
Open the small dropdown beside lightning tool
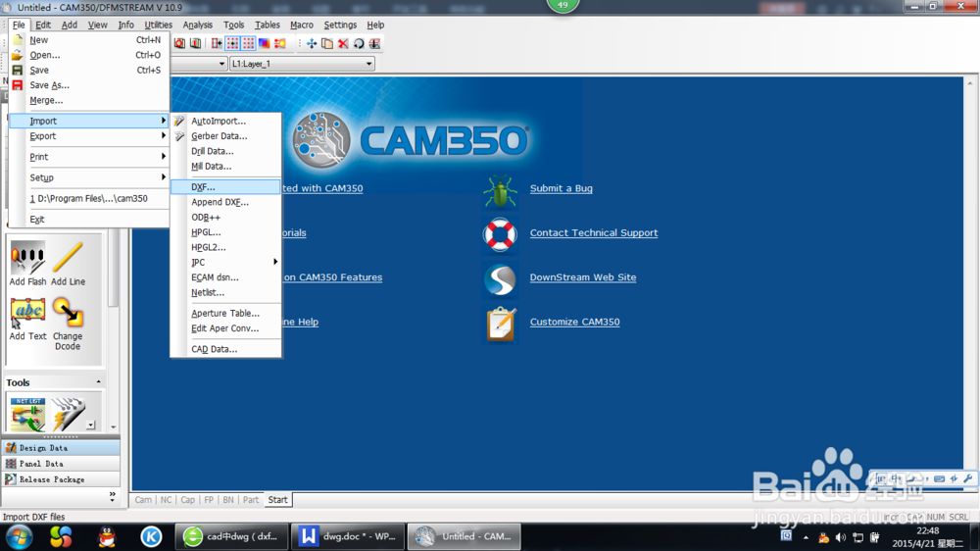90,425
